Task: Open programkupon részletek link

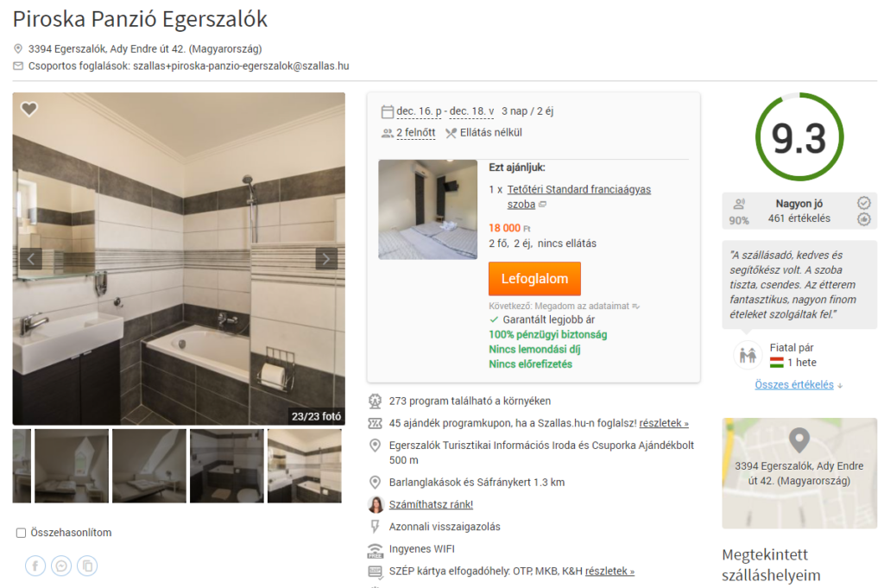Action: point(664,423)
